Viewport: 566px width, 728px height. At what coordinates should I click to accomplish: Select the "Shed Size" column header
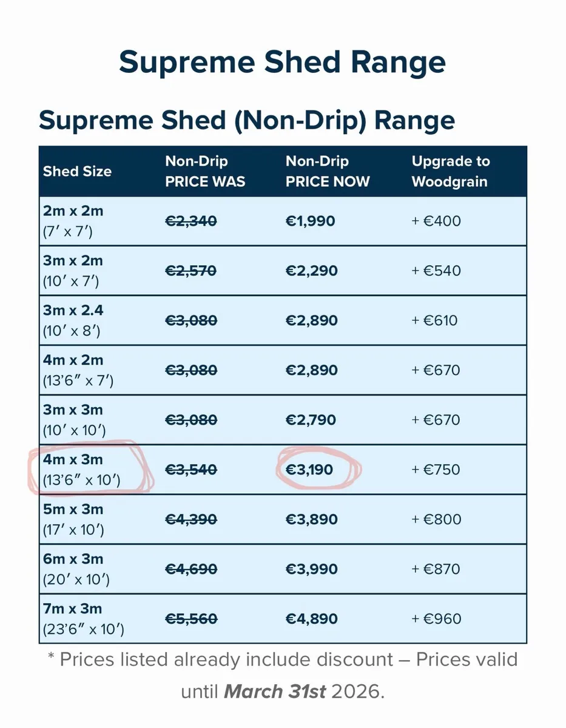point(77,172)
